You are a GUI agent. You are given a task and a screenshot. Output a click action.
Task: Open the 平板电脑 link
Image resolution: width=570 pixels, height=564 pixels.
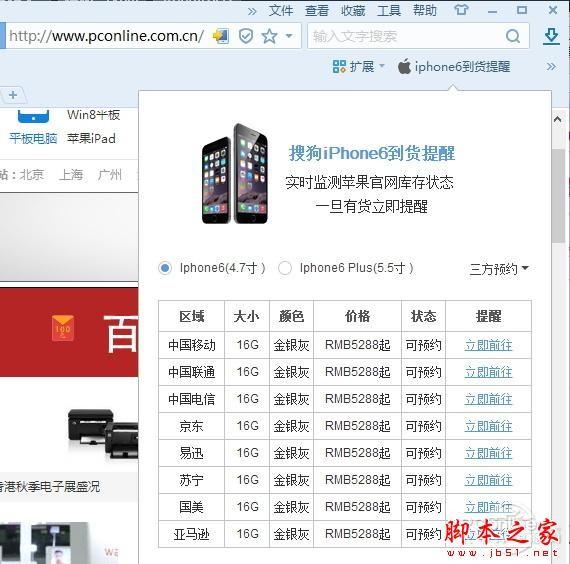33,139
